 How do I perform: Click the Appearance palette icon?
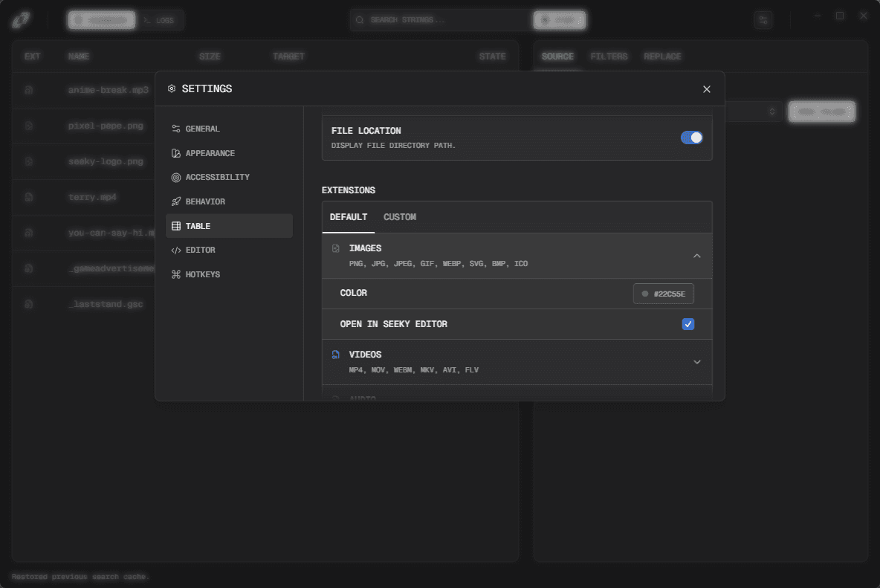176,153
